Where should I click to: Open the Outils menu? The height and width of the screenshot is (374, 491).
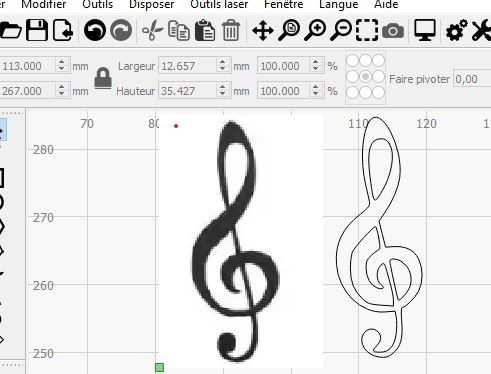click(x=98, y=4)
